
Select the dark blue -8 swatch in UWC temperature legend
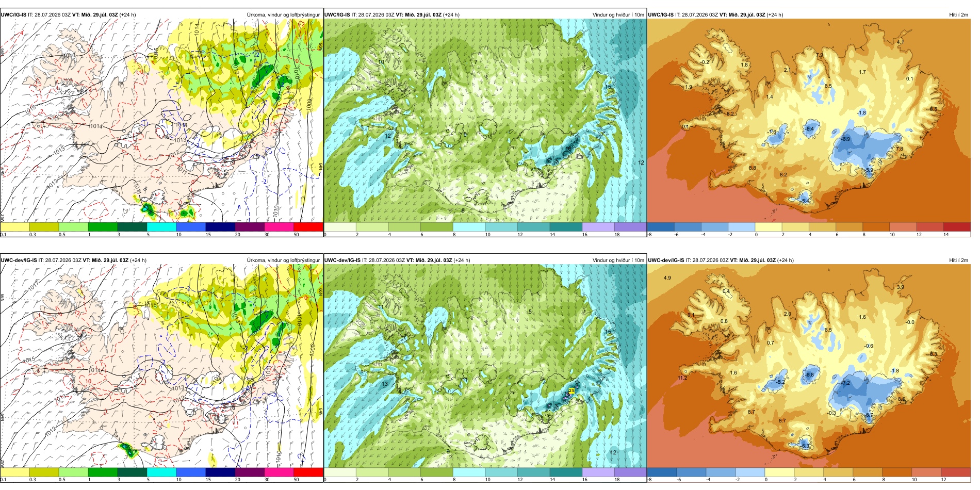[x=660, y=226]
